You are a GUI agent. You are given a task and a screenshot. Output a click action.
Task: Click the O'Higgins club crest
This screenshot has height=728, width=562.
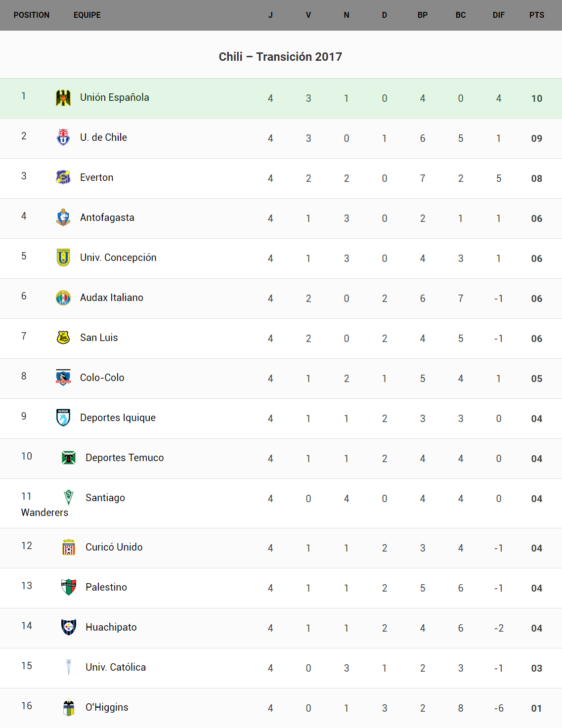[x=69, y=707]
